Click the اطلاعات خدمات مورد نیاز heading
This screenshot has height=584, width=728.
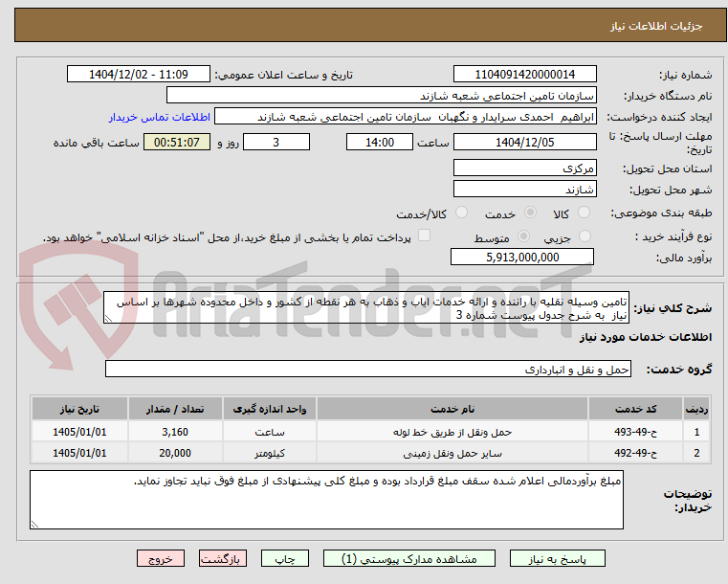coord(646,337)
